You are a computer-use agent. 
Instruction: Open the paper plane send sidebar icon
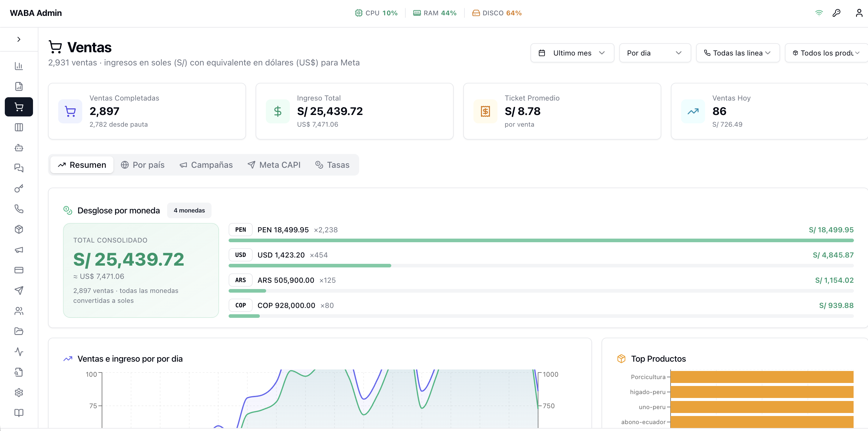click(19, 291)
